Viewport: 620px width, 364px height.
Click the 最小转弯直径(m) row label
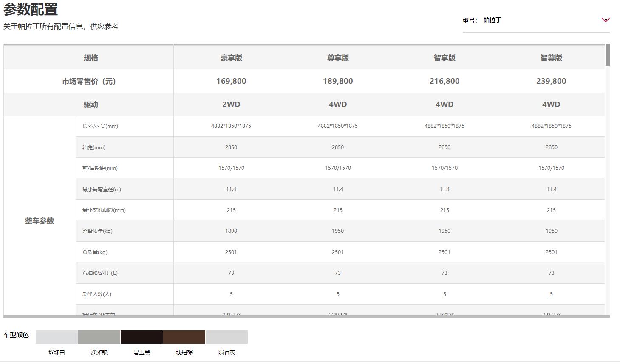102,189
